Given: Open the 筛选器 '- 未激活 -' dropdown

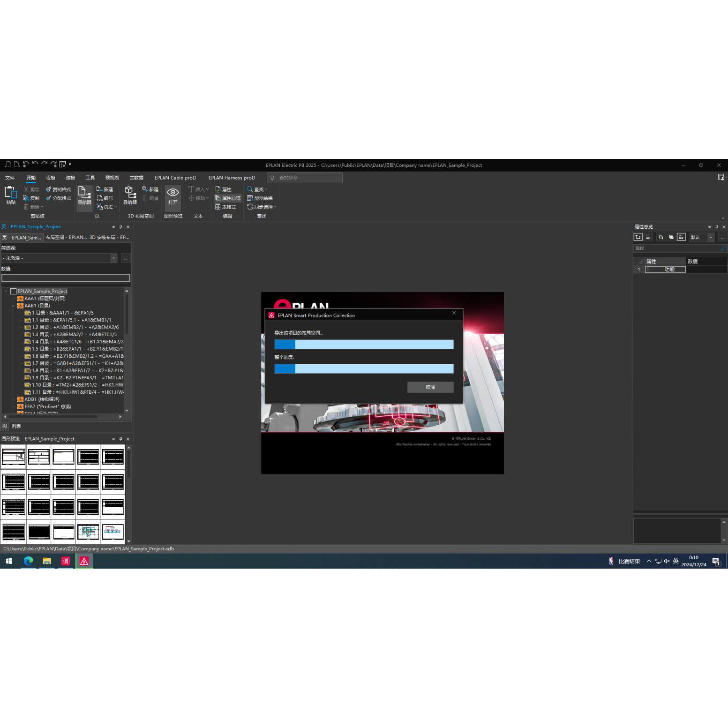Looking at the screenshot, I should point(113,258).
